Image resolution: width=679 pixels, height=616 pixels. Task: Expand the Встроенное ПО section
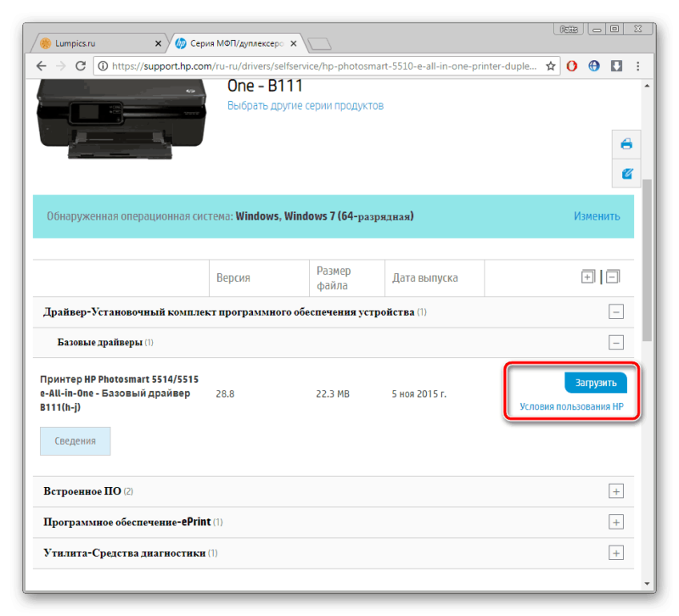[616, 491]
